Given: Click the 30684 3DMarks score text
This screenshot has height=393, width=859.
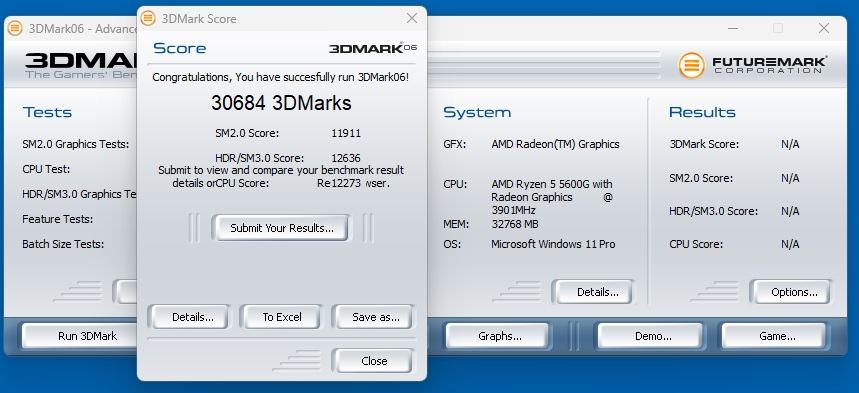Looking at the screenshot, I should tap(281, 102).
